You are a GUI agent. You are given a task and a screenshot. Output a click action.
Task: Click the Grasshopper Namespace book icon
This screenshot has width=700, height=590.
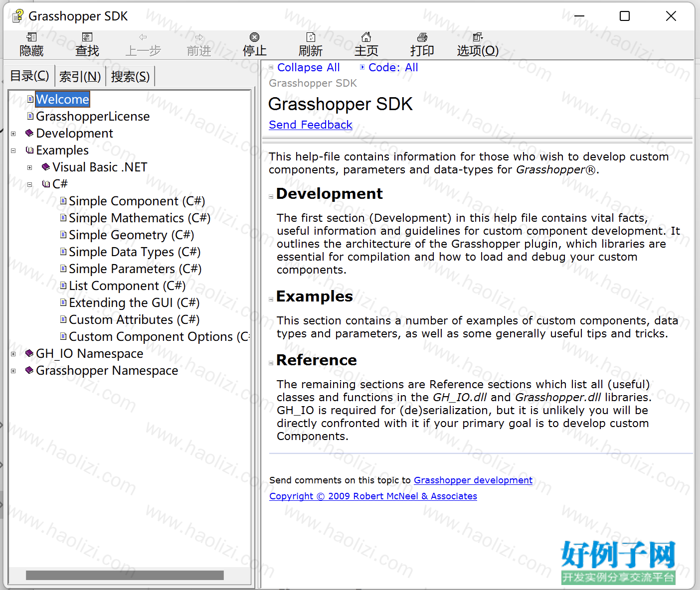(29, 370)
